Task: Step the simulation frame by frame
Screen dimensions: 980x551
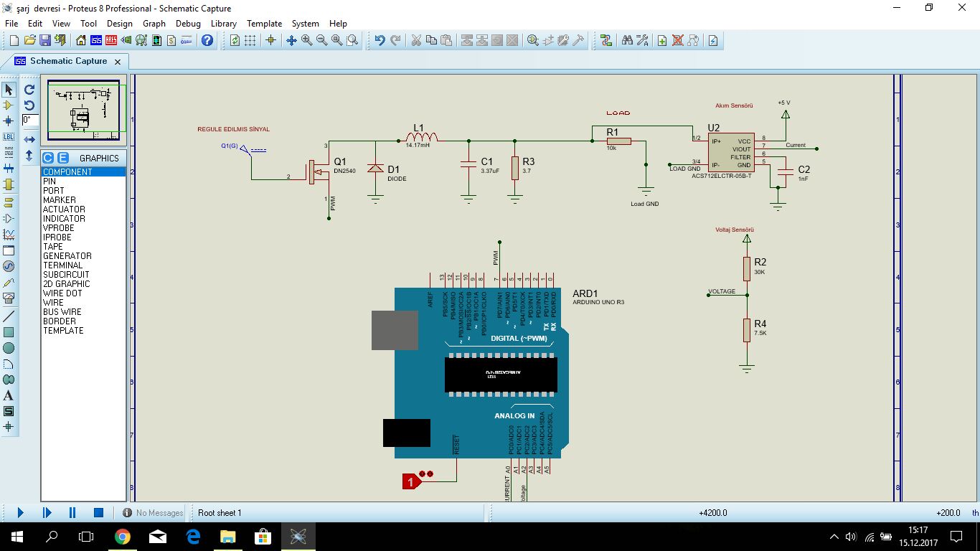Action: point(47,512)
